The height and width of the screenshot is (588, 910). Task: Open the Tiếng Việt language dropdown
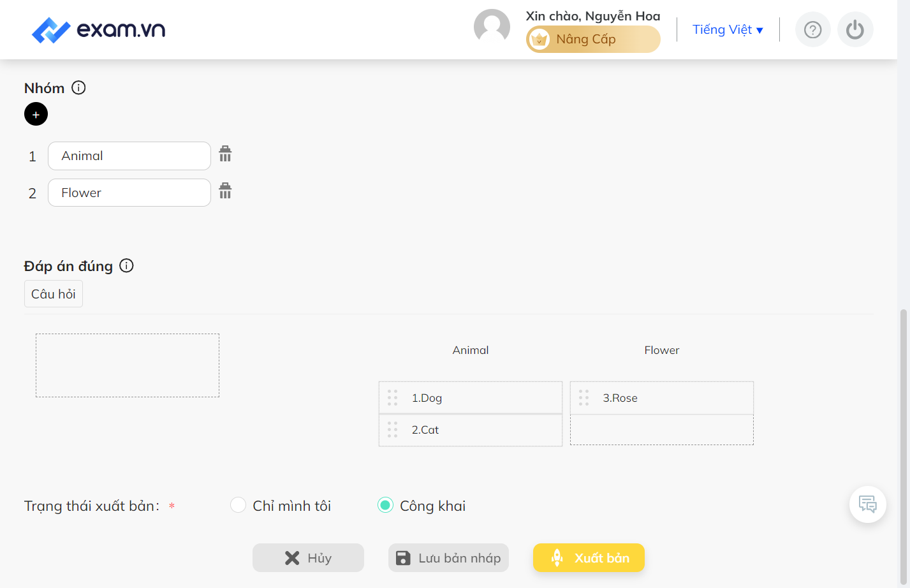[728, 30]
